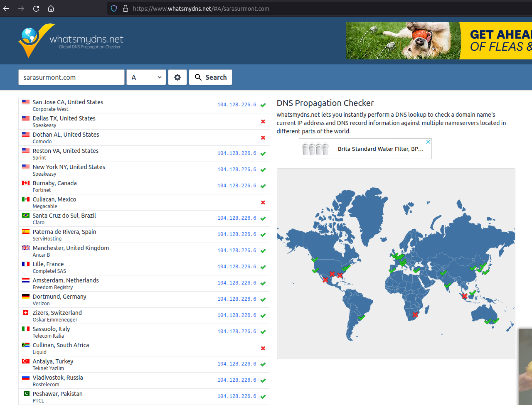Image resolution: width=532 pixels, height=405 pixels.
Task: Open the tracking protection shield icon
Action: [114, 8]
